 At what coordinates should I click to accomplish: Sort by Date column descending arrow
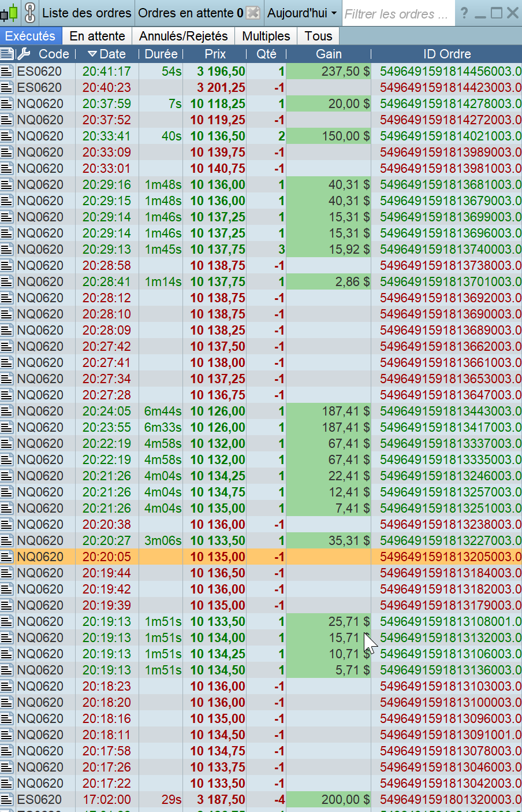coord(92,54)
